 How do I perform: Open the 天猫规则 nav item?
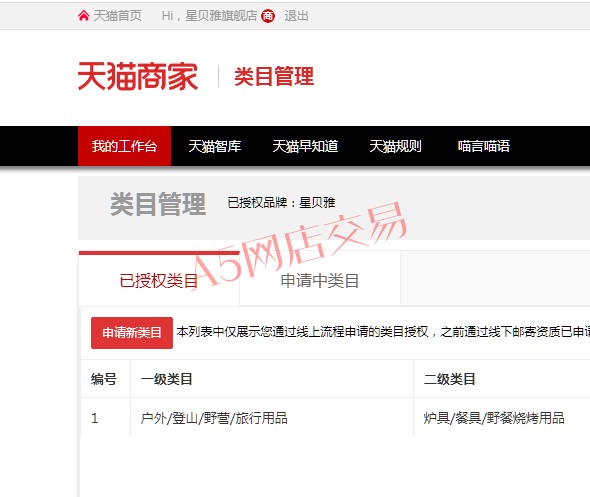tap(395, 146)
